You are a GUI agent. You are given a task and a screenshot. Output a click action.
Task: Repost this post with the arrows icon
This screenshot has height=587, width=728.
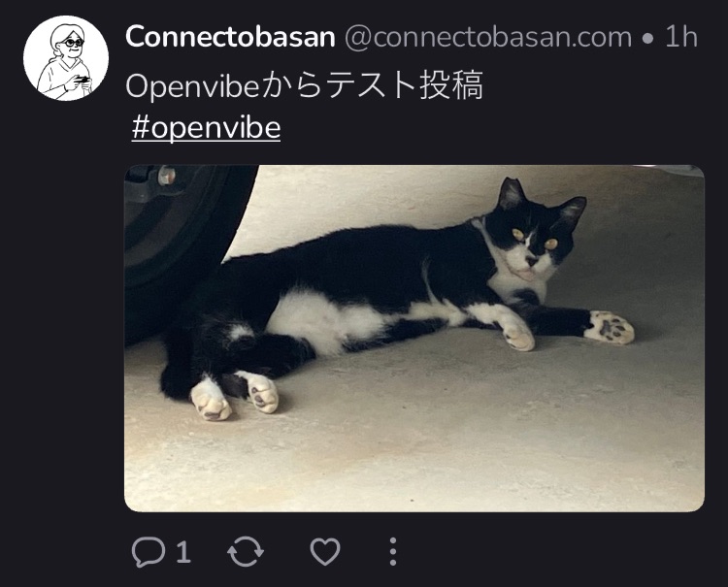246,552
